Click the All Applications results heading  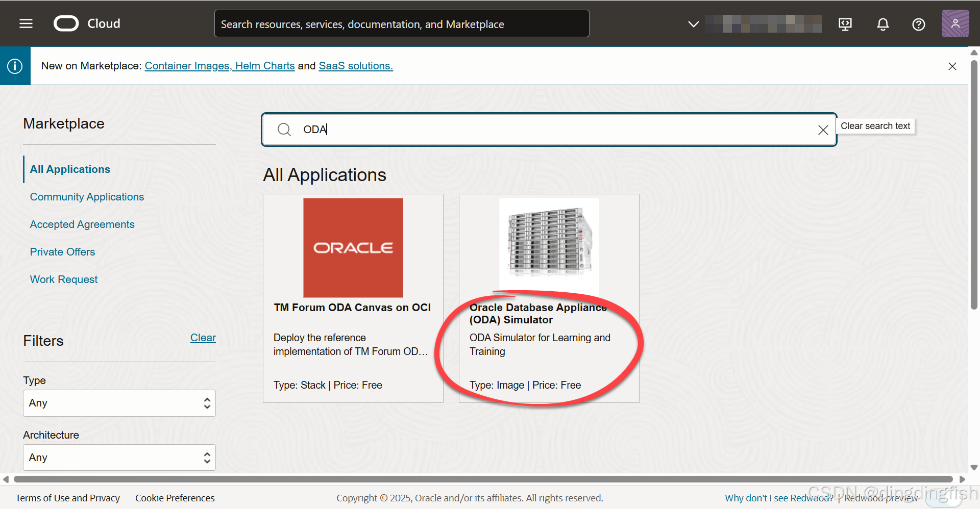[x=325, y=175]
